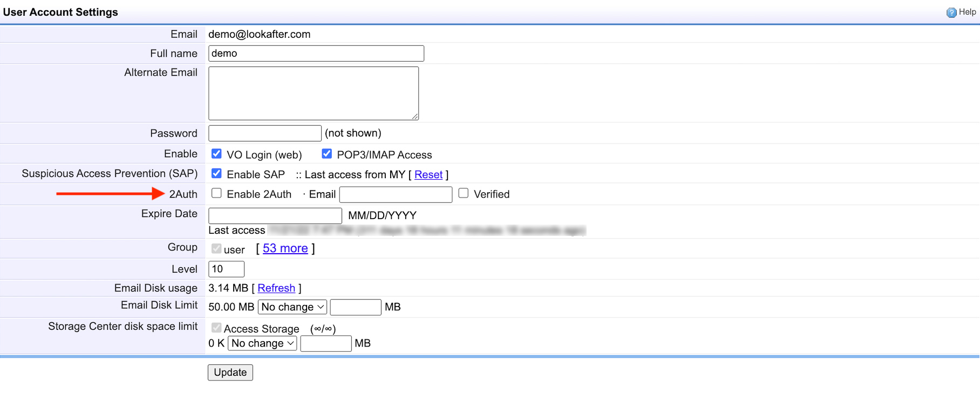Select the 2Auth Email input field

[396, 194]
